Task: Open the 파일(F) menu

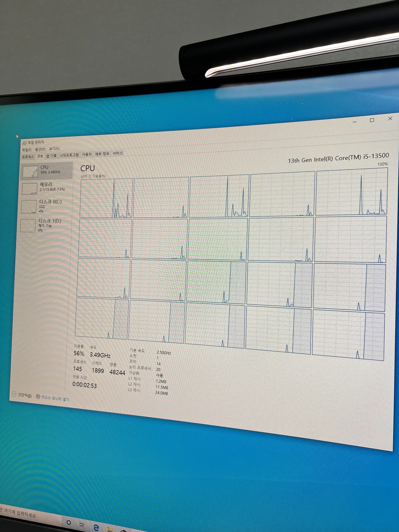Action: pyautogui.click(x=26, y=150)
